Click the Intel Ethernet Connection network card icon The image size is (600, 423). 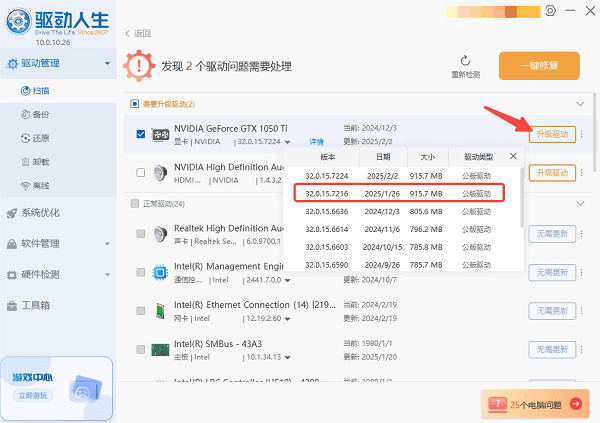[x=160, y=311]
